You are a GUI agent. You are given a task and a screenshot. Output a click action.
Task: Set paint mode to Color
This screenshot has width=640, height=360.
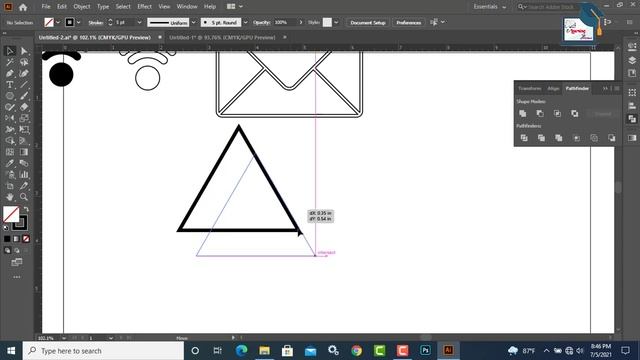click(7, 239)
